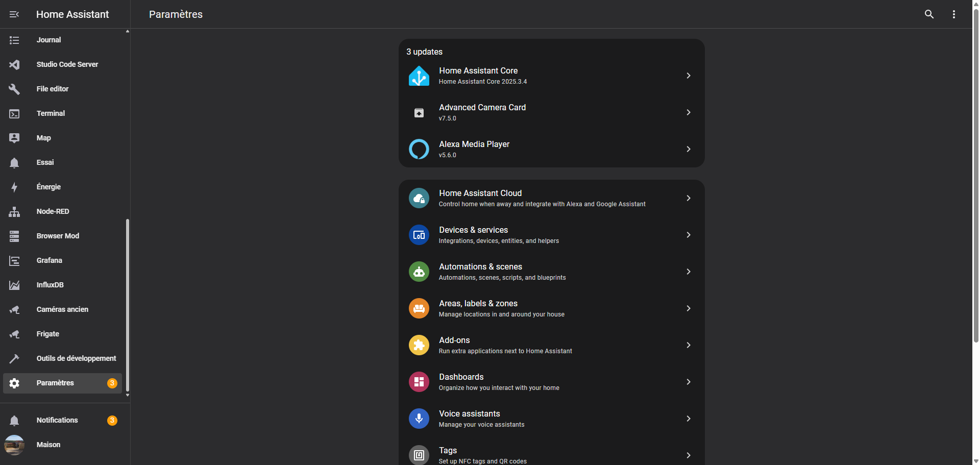Open Studio Code Server sidebar entry

(62, 64)
